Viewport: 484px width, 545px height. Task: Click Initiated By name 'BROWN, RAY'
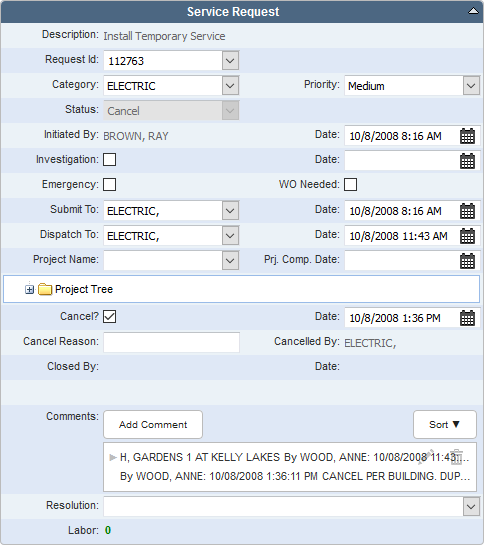point(136,136)
